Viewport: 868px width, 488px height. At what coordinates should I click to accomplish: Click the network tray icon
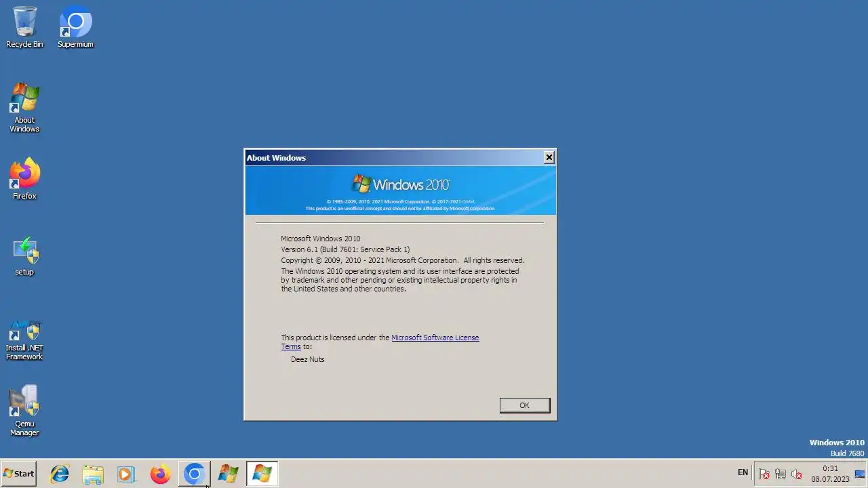pyautogui.click(x=781, y=474)
